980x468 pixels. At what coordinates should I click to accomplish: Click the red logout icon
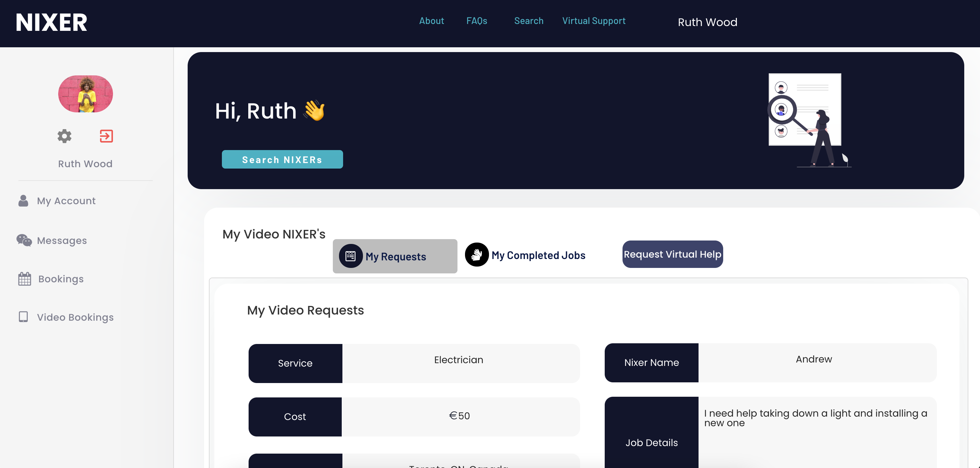pyautogui.click(x=106, y=136)
